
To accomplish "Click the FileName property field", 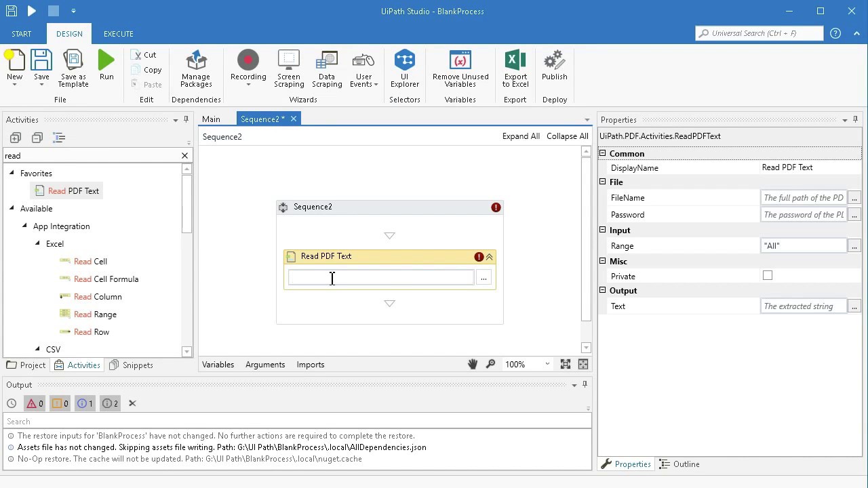I will [x=804, y=198].
